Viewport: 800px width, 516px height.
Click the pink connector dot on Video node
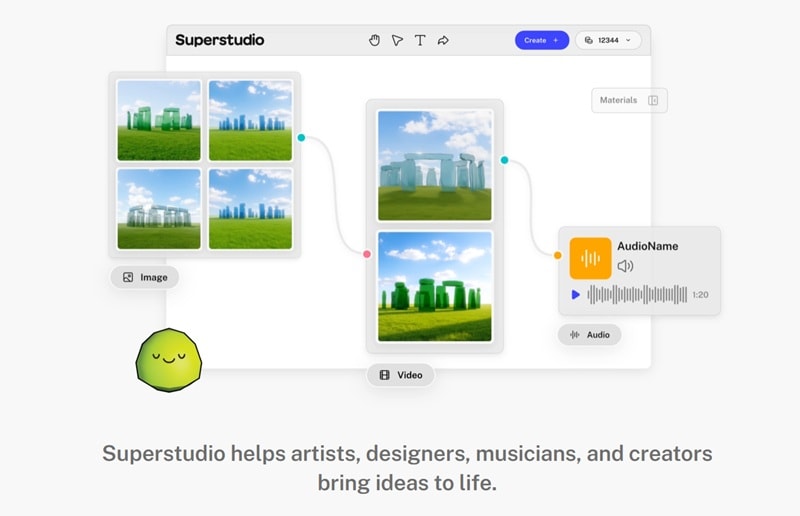pyautogui.click(x=367, y=254)
